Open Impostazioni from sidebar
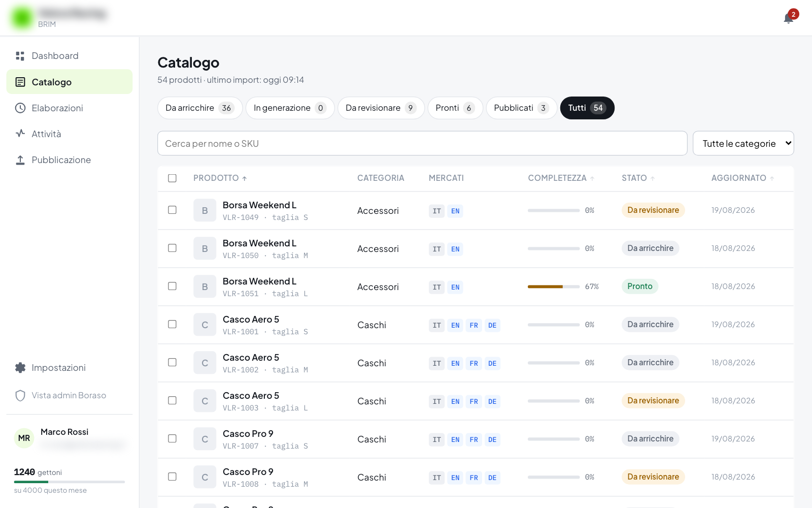 point(70,367)
